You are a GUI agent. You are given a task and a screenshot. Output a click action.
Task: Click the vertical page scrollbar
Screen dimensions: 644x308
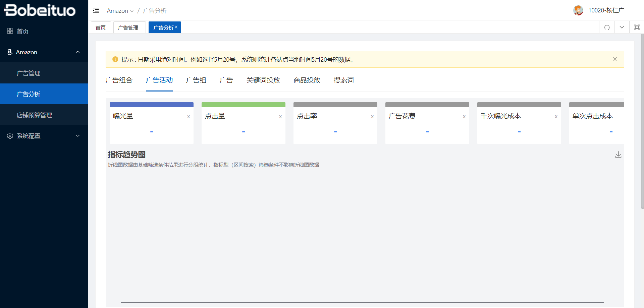642,121
